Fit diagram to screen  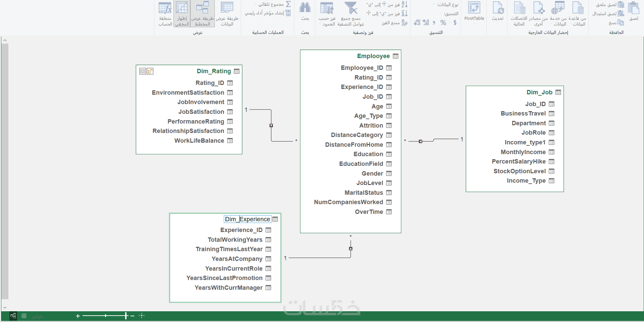click(142, 316)
